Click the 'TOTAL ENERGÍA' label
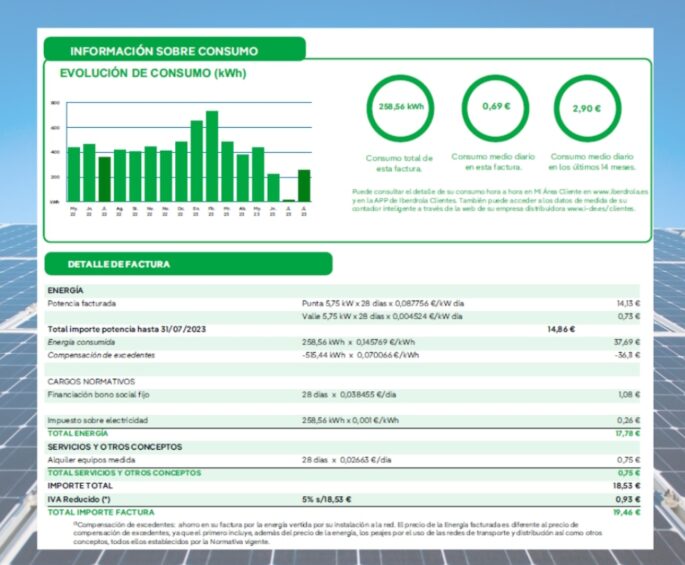The width and height of the screenshot is (685, 565). click(x=78, y=433)
